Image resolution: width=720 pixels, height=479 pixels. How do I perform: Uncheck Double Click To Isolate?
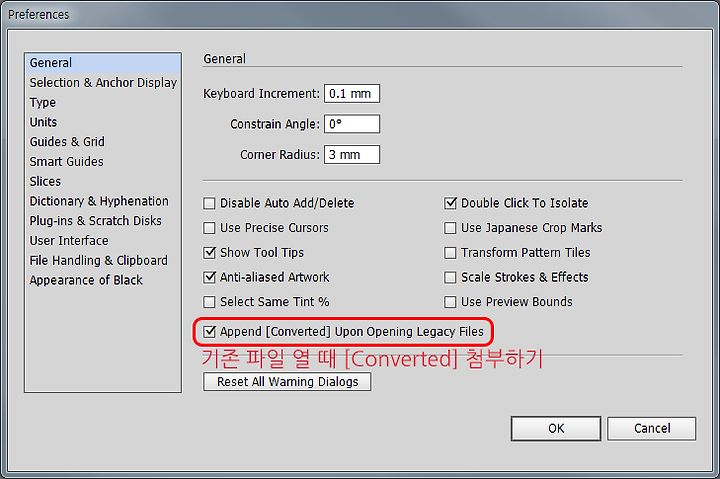(450, 203)
